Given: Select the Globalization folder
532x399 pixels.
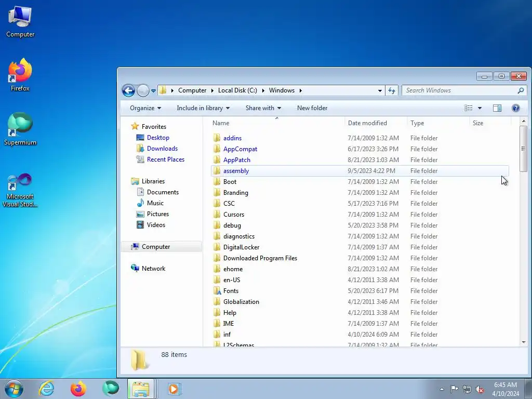Looking at the screenshot, I should point(241,302).
